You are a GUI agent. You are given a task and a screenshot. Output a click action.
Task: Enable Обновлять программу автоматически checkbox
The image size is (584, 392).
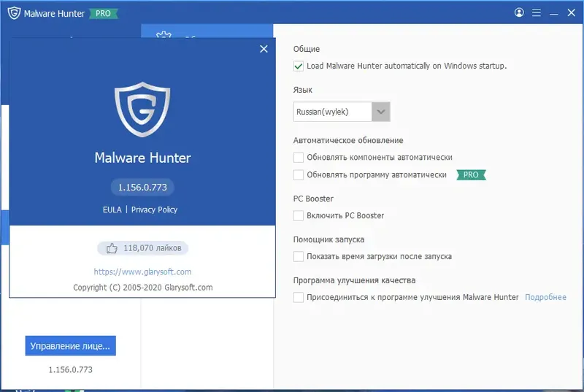coord(299,174)
